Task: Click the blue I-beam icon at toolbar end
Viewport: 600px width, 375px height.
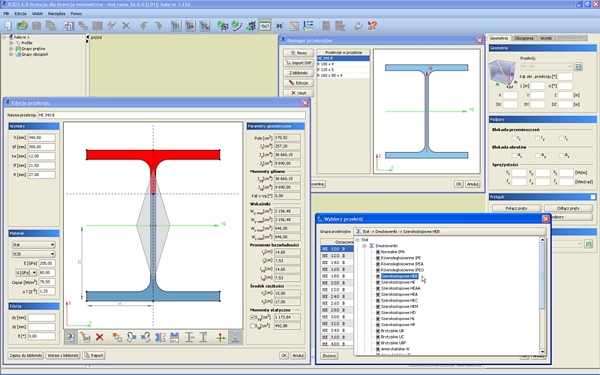Action: pyautogui.click(x=235, y=337)
